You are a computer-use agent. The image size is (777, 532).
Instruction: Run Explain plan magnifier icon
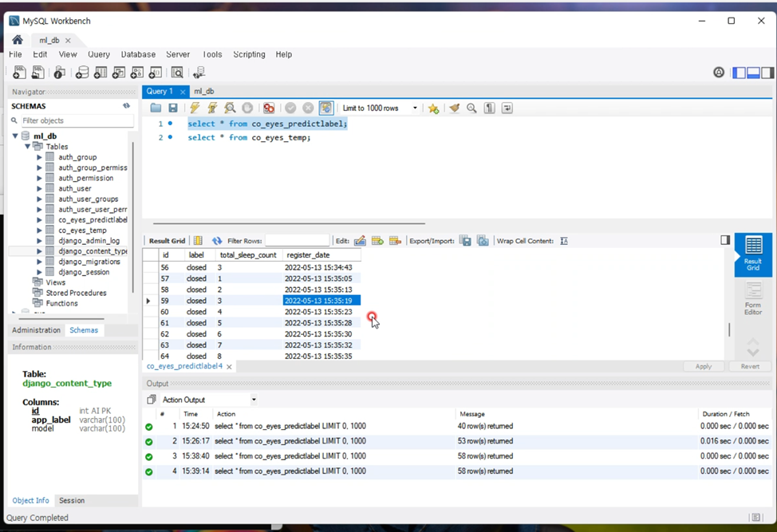(x=230, y=108)
